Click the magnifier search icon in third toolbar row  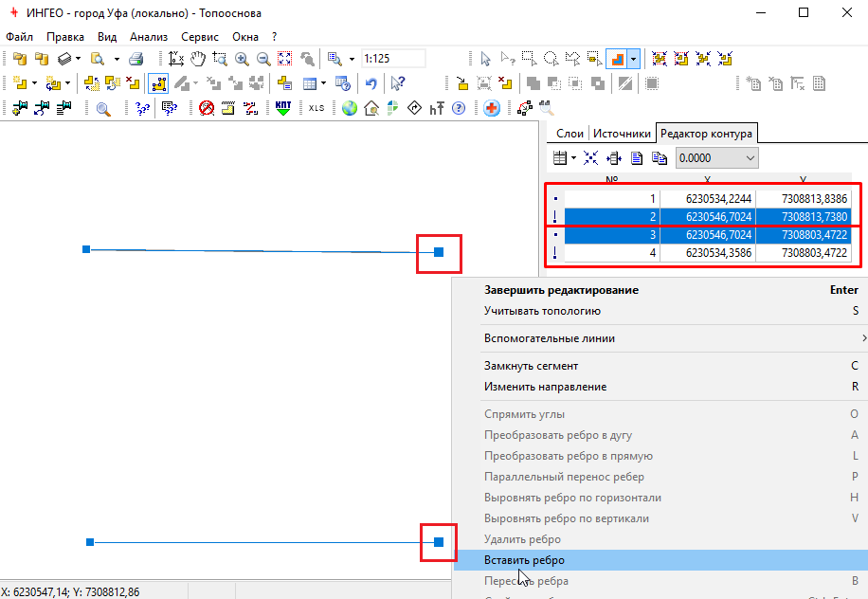(103, 108)
